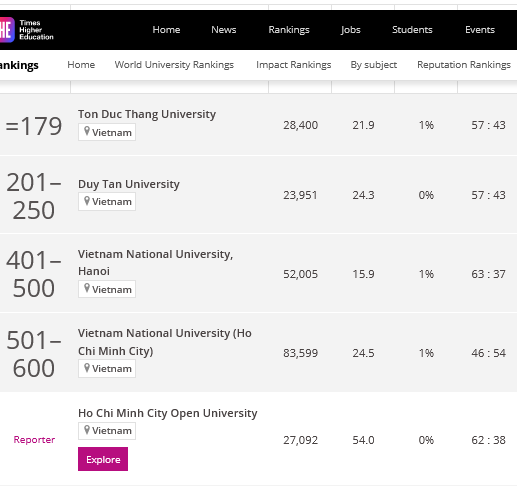Viewport: 517px width, 494px height.
Task: Click the 15.9 students per staff value
Action: 363,274
